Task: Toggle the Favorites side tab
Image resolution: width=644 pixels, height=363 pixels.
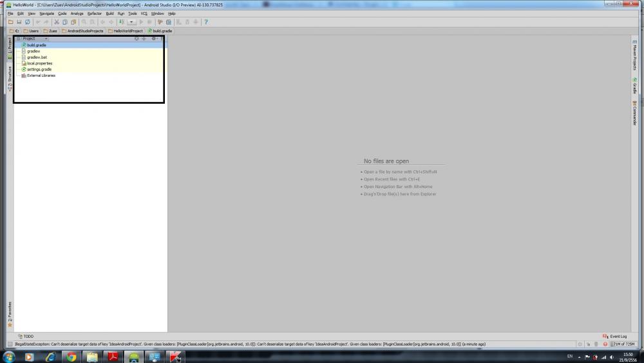Action: [x=10, y=315]
